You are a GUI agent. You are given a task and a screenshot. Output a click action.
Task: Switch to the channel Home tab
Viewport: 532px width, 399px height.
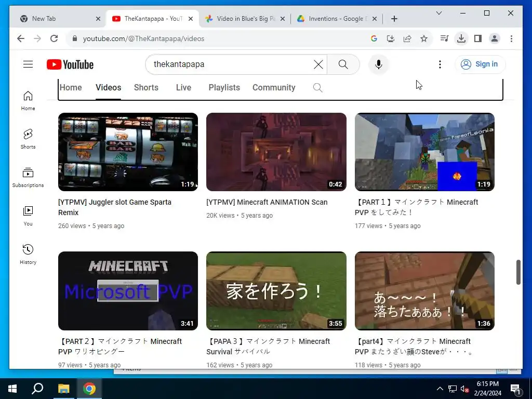[71, 87]
